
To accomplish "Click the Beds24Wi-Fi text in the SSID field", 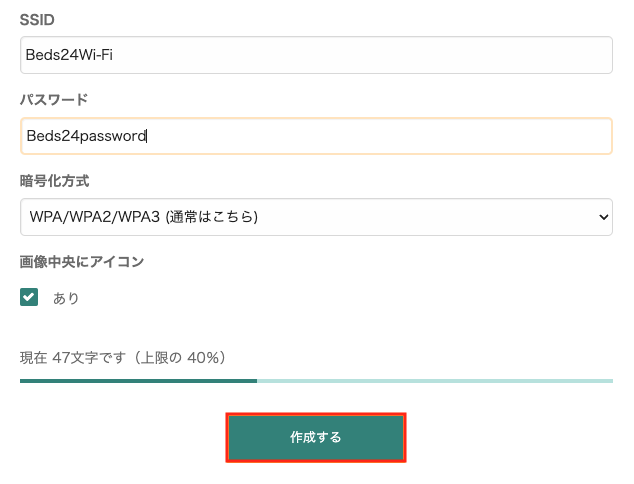I will pyautogui.click(x=72, y=55).
